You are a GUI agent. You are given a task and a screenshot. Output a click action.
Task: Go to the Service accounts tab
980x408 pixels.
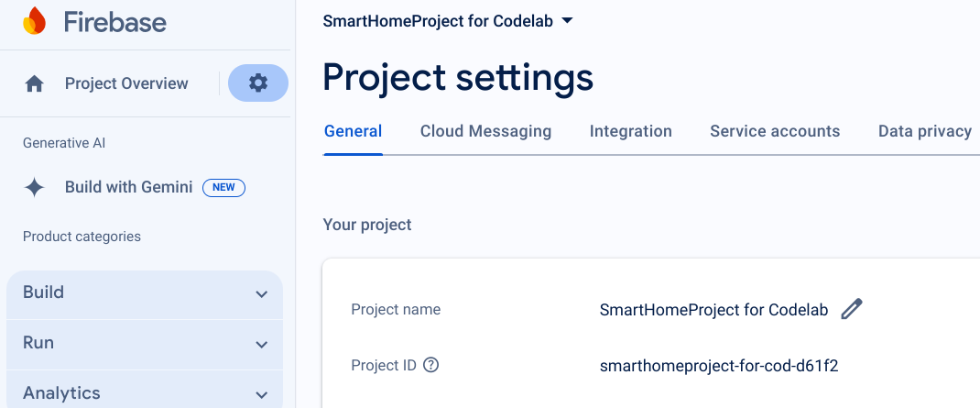tap(775, 131)
